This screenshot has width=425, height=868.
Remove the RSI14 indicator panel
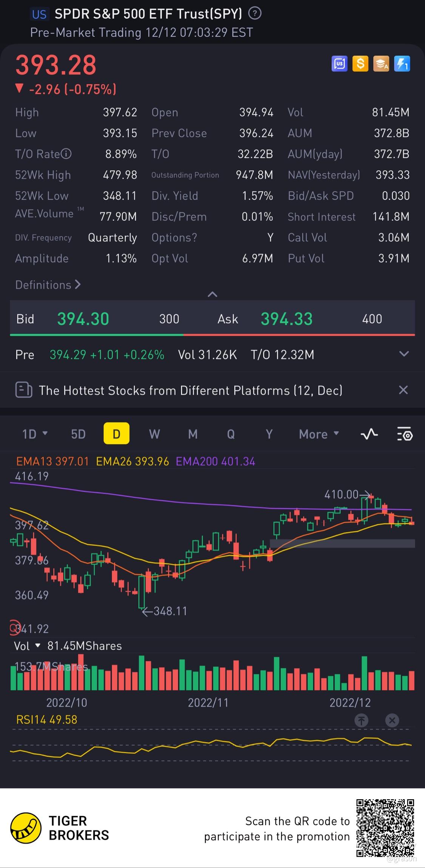click(392, 720)
